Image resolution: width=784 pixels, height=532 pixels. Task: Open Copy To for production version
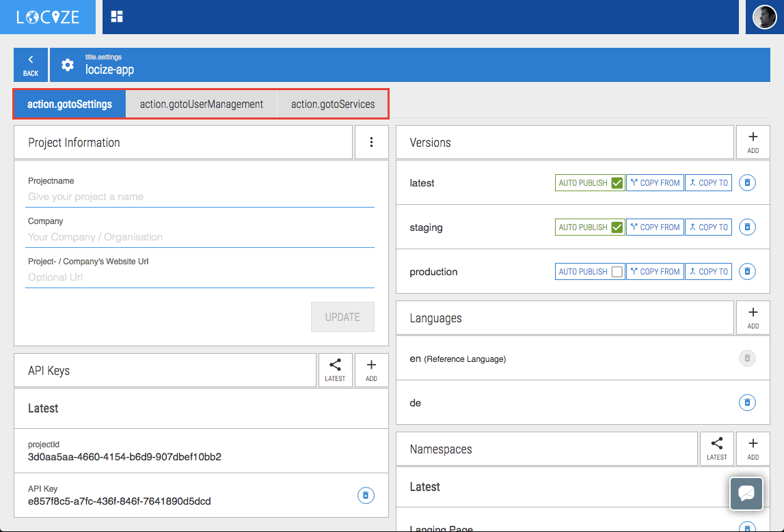coord(708,272)
